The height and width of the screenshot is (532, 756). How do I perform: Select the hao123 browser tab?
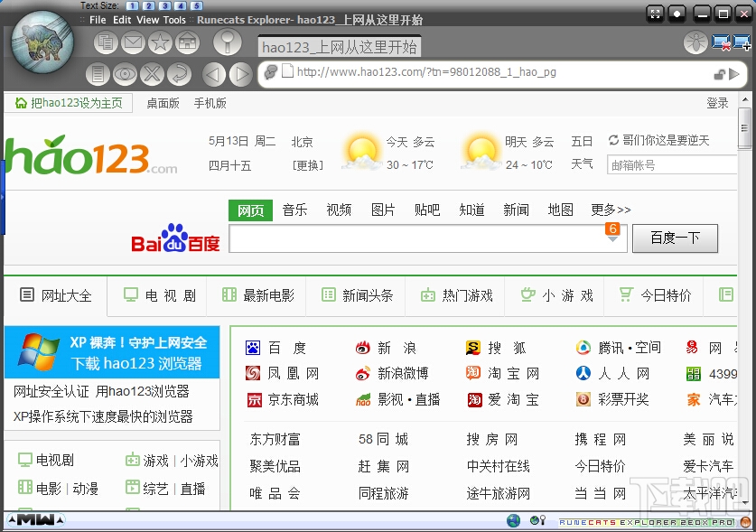[x=340, y=47]
